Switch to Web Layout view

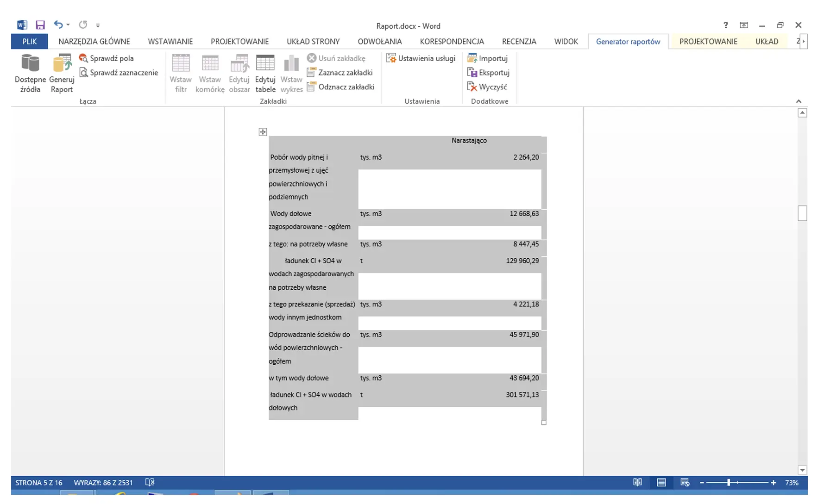coord(685,482)
